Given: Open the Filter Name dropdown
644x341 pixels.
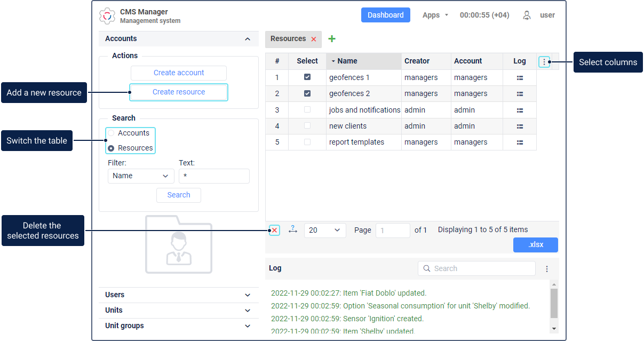Looking at the screenshot, I should click(x=141, y=176).
